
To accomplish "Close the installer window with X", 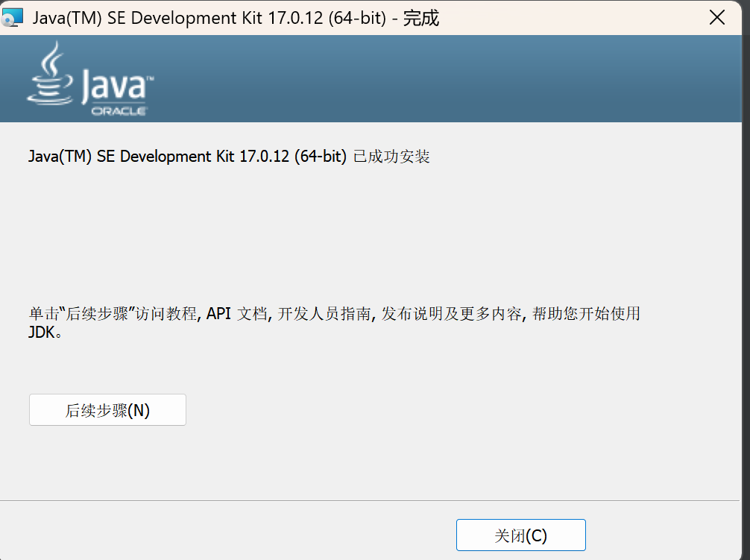I will point(717,18).
